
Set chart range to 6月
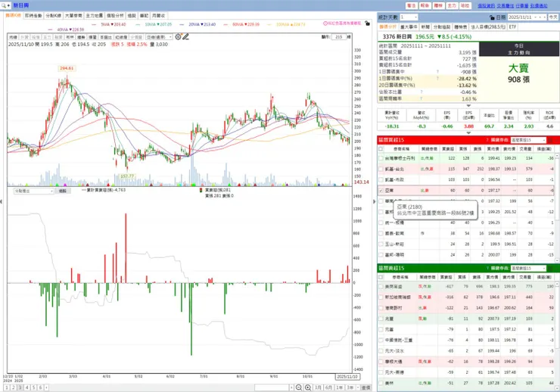click(328, 387)
